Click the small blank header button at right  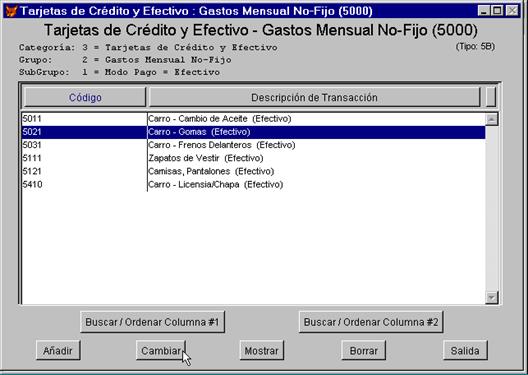click(x=491, y=97)
